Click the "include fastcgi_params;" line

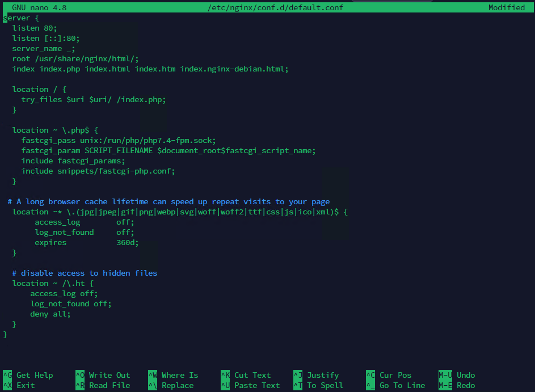73,161
